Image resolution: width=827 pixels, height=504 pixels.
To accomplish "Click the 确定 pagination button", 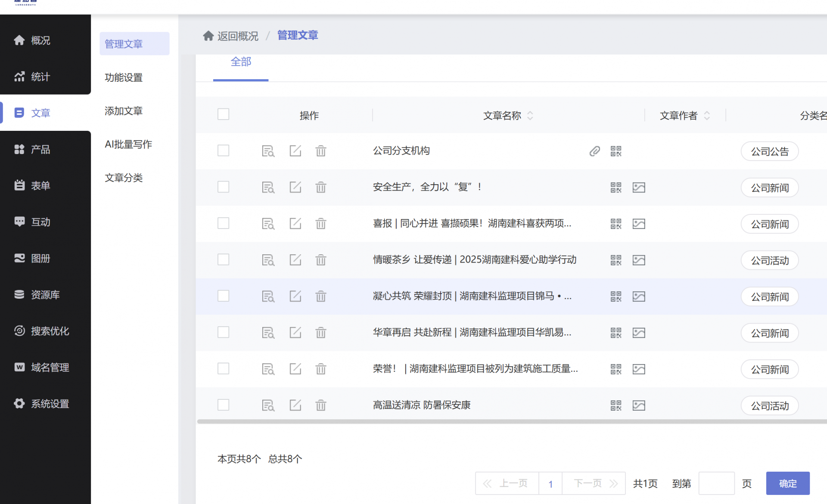I will pos(788,483).
